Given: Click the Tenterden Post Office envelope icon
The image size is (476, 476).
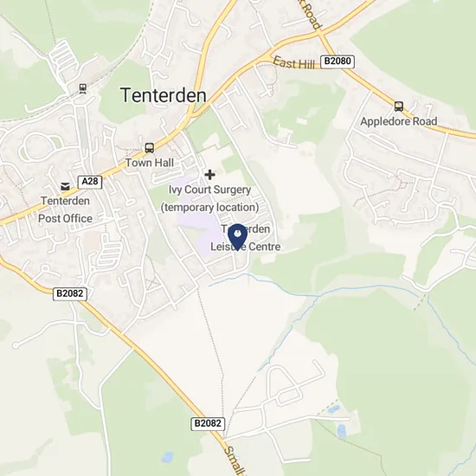Looking at the screenshot, I should (65, 186).
